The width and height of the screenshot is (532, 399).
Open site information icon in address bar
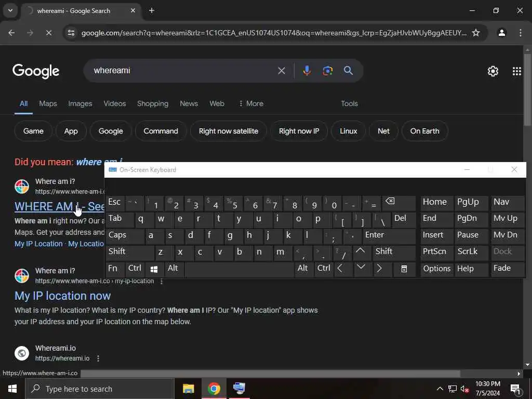(71, 33)
